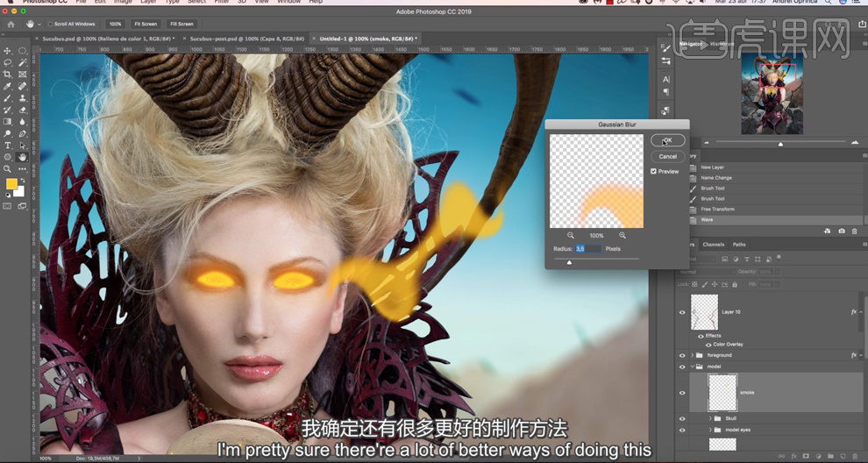Click the Fit Screen button

pos(145,24)
